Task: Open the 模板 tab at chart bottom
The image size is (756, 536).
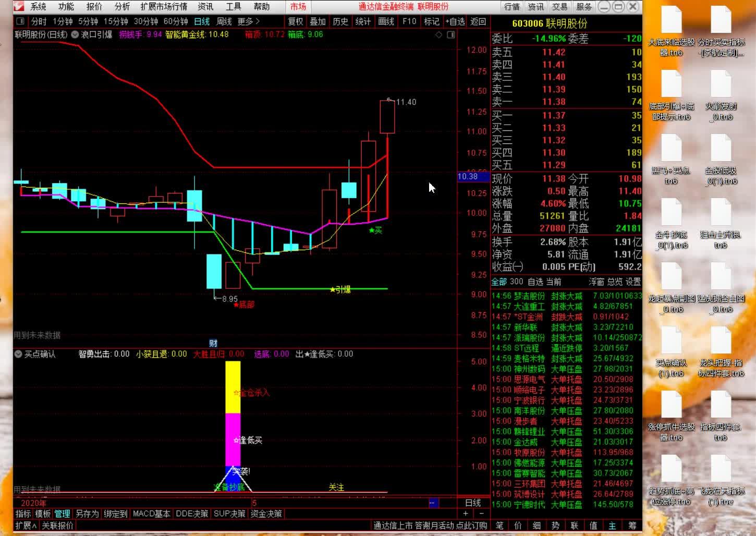Action: pyautogui.click(x=43, y=514)
